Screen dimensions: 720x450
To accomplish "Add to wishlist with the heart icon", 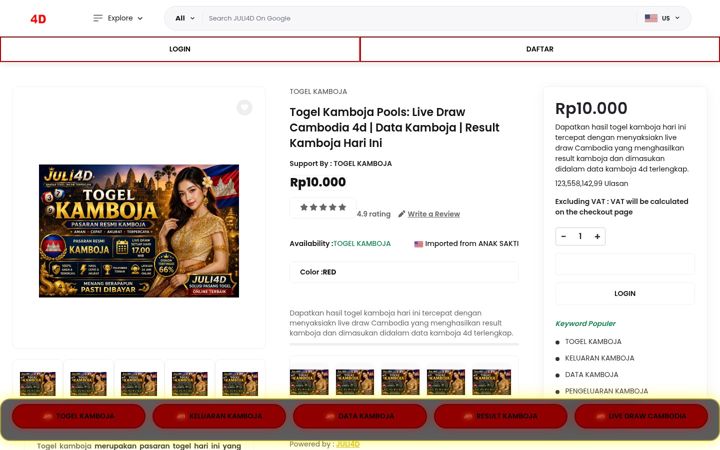I will [244, 107].
